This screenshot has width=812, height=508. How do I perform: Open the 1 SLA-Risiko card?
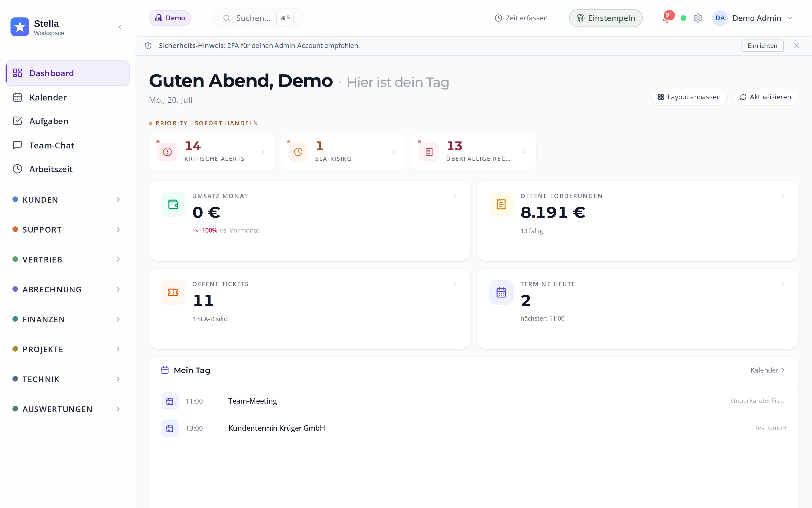pos(343,152)
